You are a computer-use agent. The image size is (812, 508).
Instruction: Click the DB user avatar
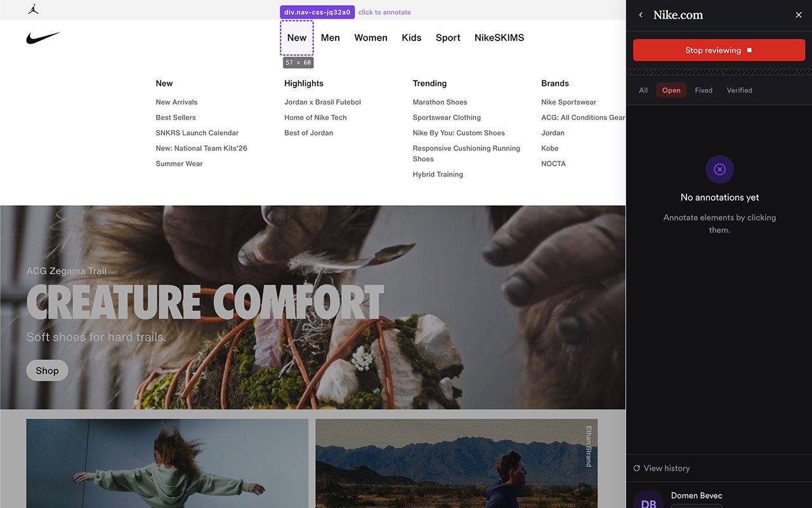(x=648, y=502)
